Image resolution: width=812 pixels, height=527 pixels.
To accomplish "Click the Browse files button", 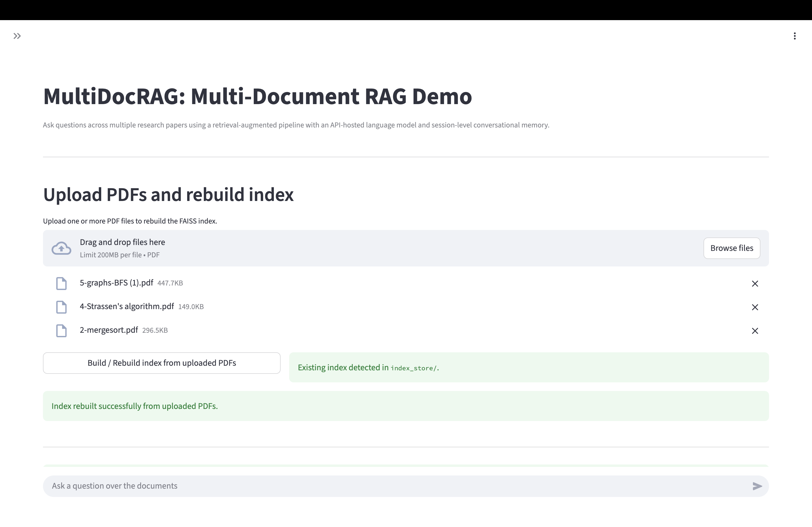I will (x=731, y=248).
